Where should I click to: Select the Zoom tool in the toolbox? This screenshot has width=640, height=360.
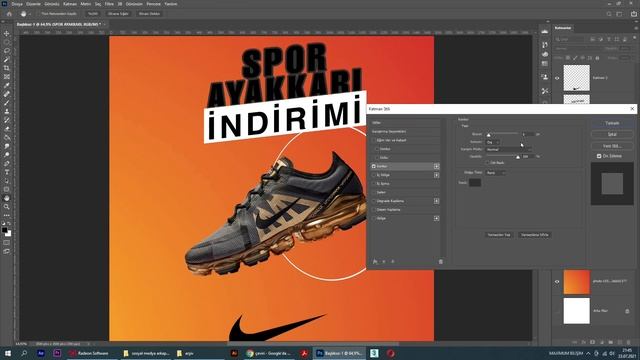(7, 207)
